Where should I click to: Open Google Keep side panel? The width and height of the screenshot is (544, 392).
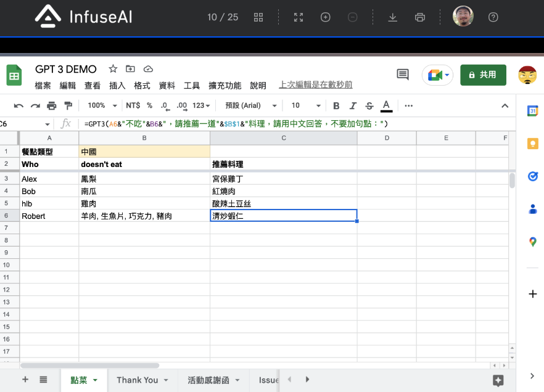[533, 144]
